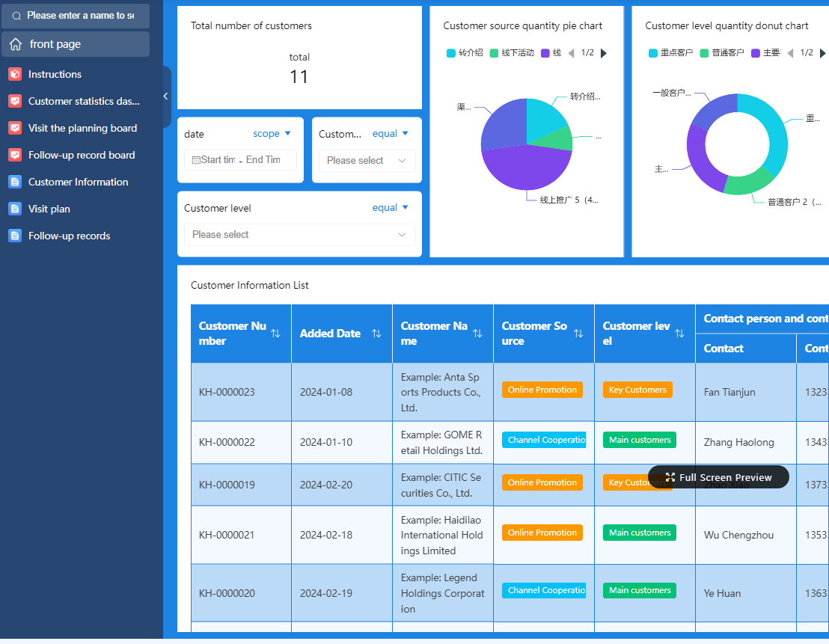
Task: Open the date scope operator dropdown
Action: click(x=272, y=134)
